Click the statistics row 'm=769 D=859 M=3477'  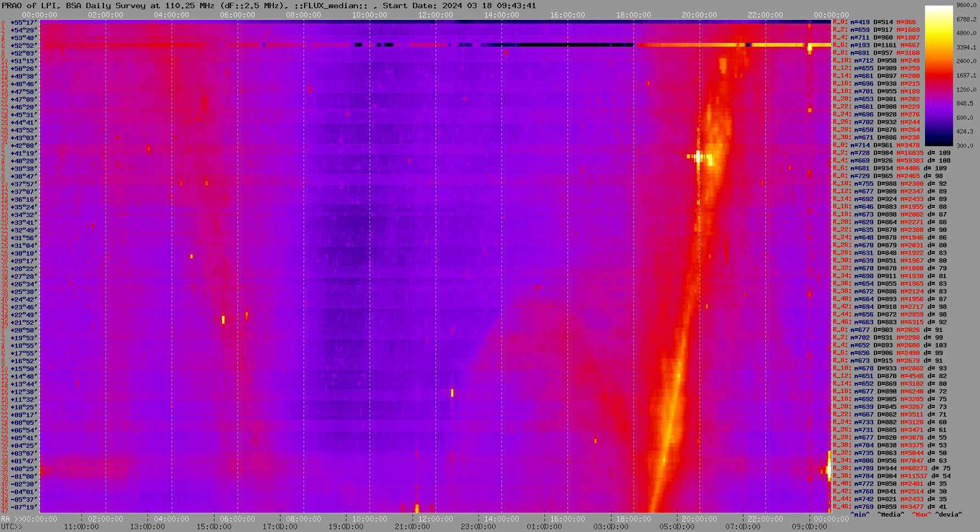pos(890,507)
